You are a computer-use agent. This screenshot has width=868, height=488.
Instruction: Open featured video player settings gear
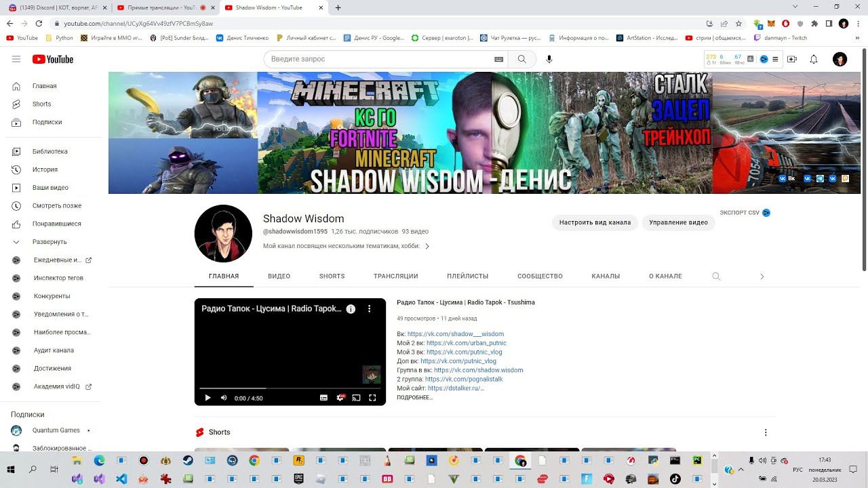coord(340,398)
